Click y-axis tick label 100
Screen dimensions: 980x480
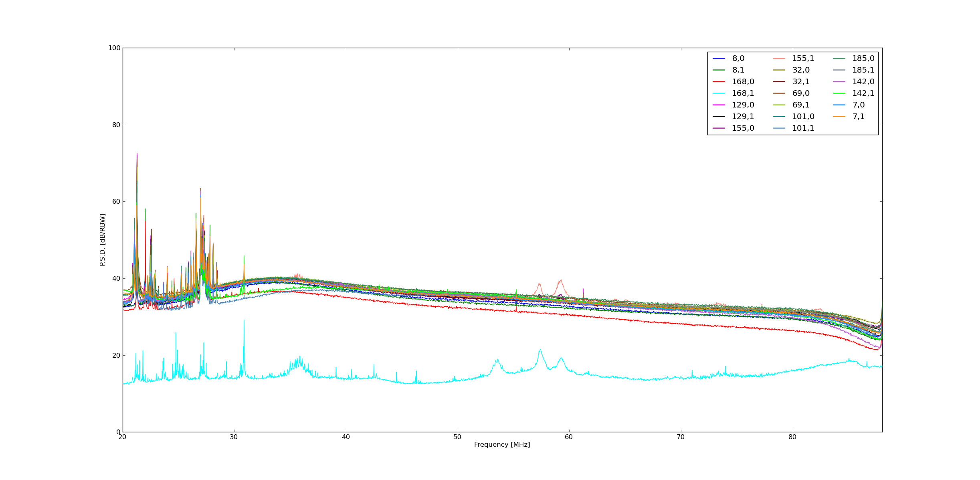tap(114, 48)
